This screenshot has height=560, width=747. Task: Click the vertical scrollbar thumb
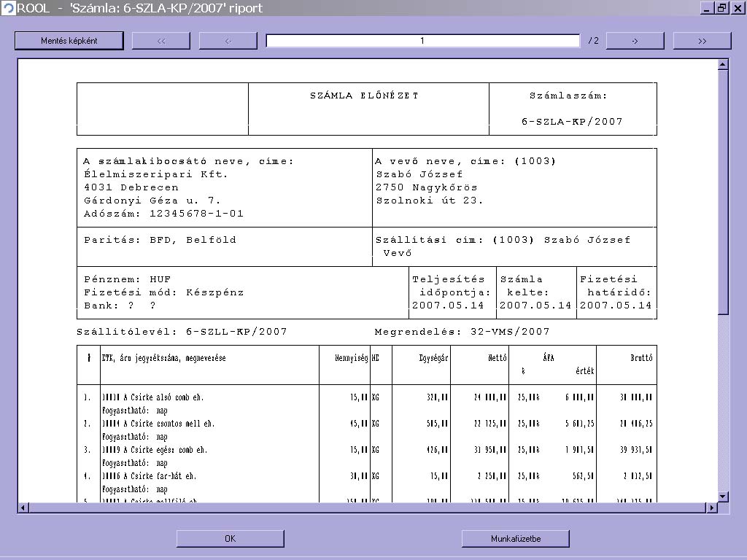click(723, 192)
